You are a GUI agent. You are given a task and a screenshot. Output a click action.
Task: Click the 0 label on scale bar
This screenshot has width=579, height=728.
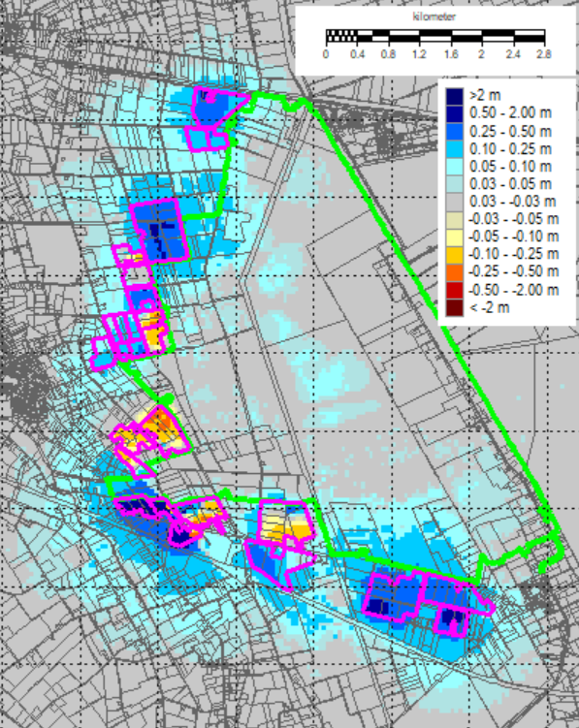pyautogui.click(x=326, y=54)
